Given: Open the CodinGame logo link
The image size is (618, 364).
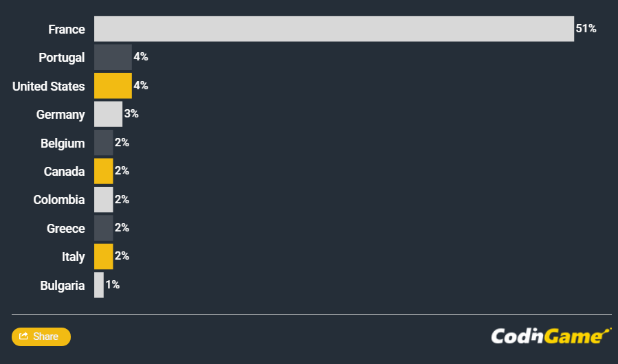Looking at the screenshot, I should [x=551, y=336].
